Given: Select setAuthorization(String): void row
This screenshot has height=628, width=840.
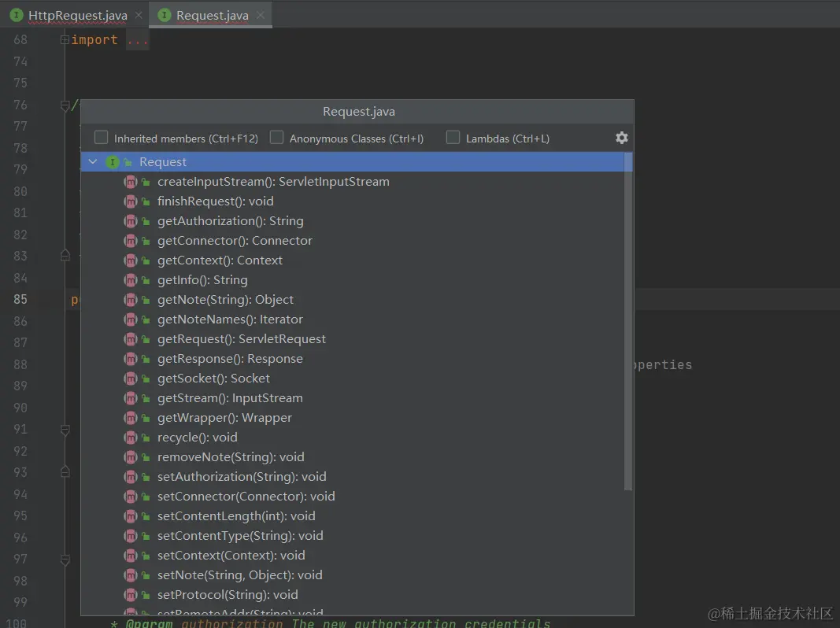Looking at the screenshot, I should pos(353,477).
